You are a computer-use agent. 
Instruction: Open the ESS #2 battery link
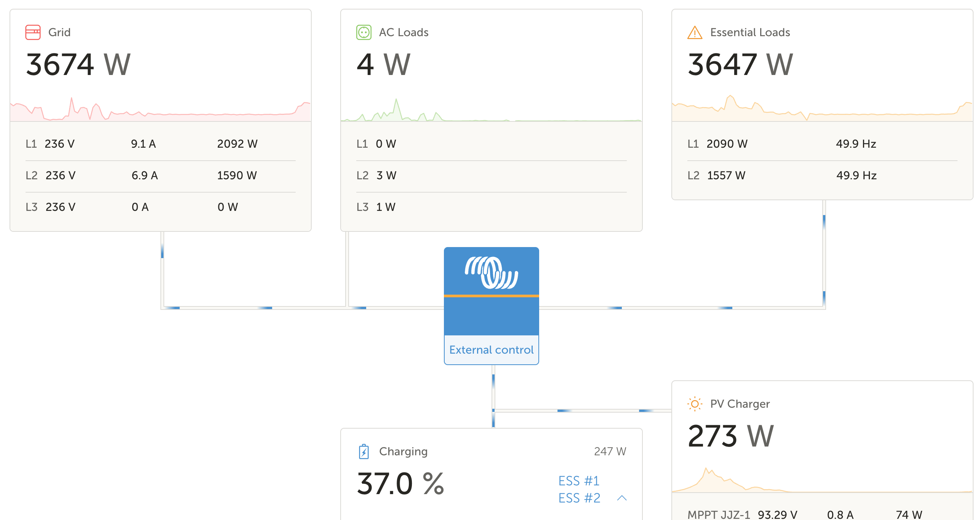(x=579, y=498)
